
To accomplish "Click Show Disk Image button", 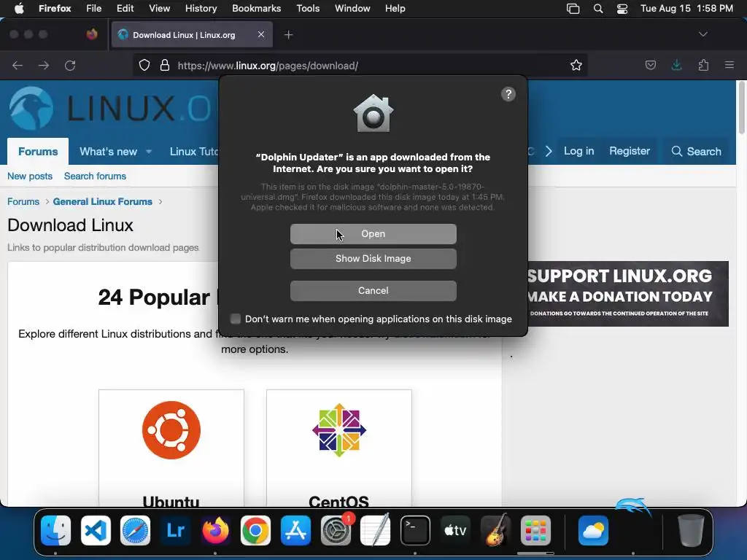I will tap(373, 259).
